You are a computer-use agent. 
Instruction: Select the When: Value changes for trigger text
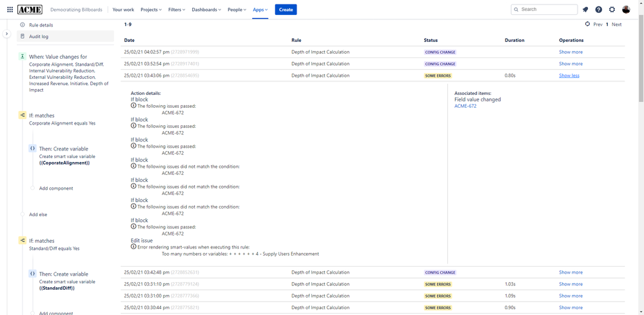pyautogui.click(x=58, y=57)
